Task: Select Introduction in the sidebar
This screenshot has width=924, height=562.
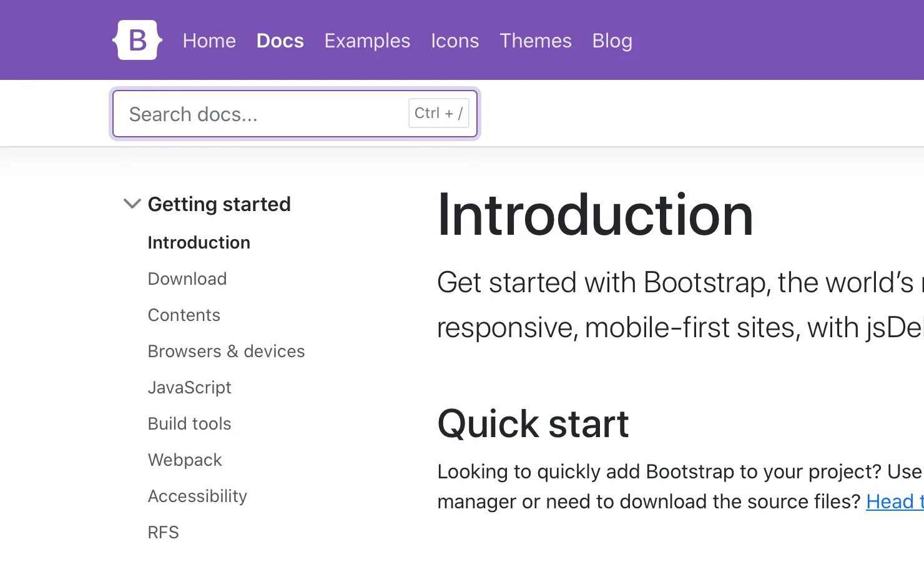Action: (x=199, y=242)
